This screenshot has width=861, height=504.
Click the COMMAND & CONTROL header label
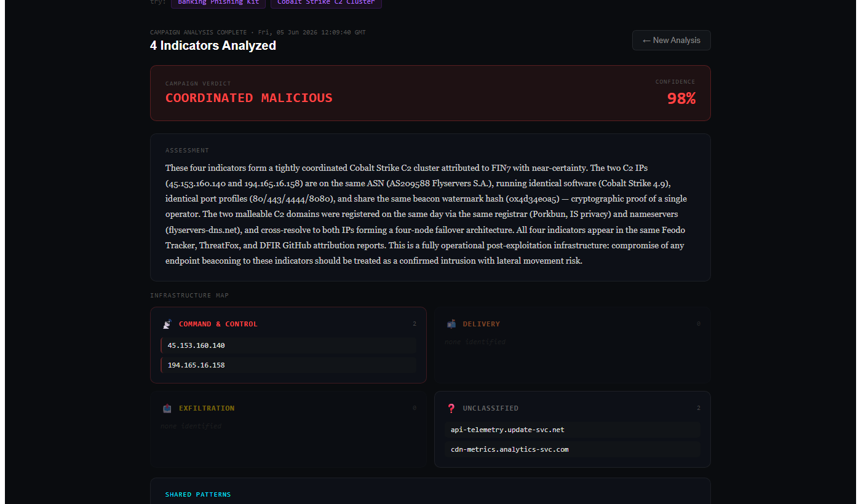(218, 324)
